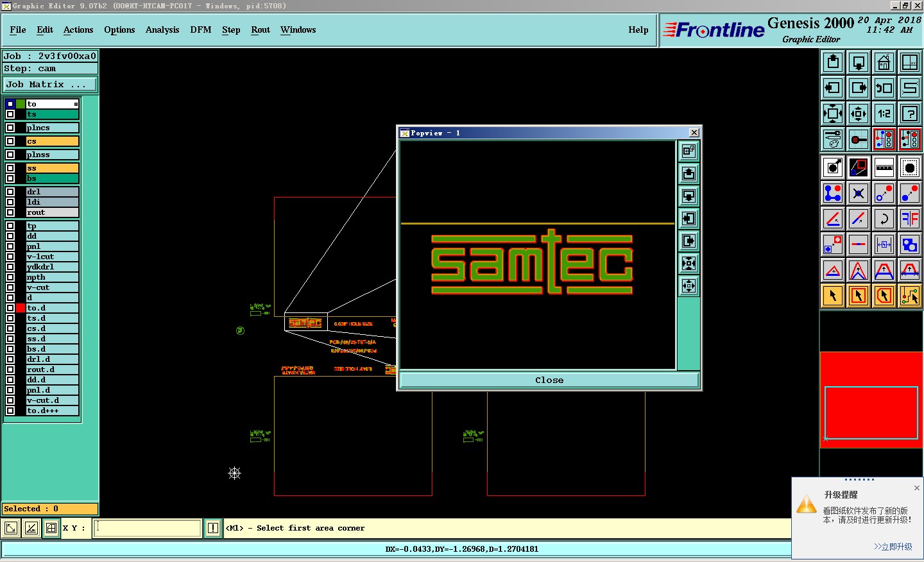Select the layer named npth
924x562 pixels.
coord(53,277)
